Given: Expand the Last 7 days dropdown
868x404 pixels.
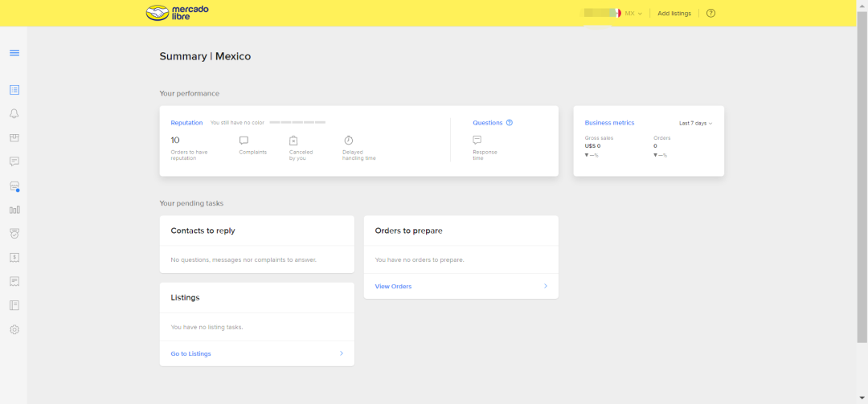Looking at the screenshot, I should (695, 124).
